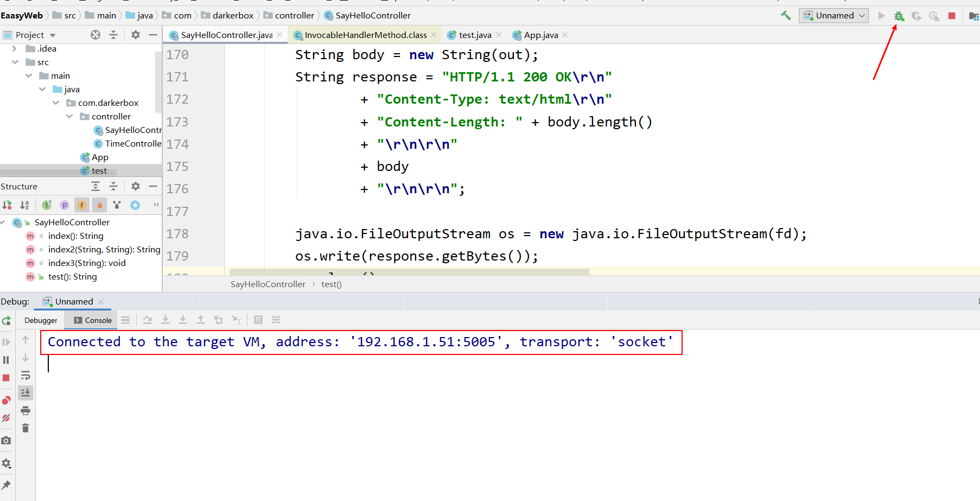Switch to Debugger tab
The image size is (980, 501).
(x=41, y=320)
